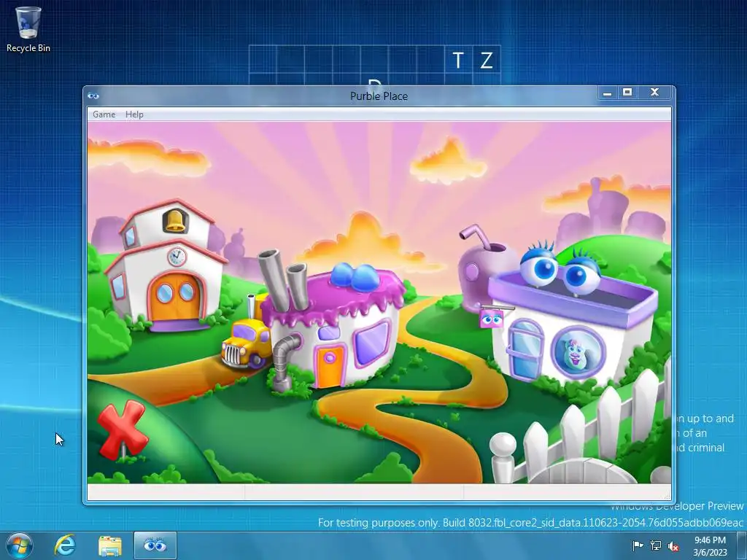Click the clock on the schoolhouse
This screenshot has width=747, height=560.
pos(177,257)
